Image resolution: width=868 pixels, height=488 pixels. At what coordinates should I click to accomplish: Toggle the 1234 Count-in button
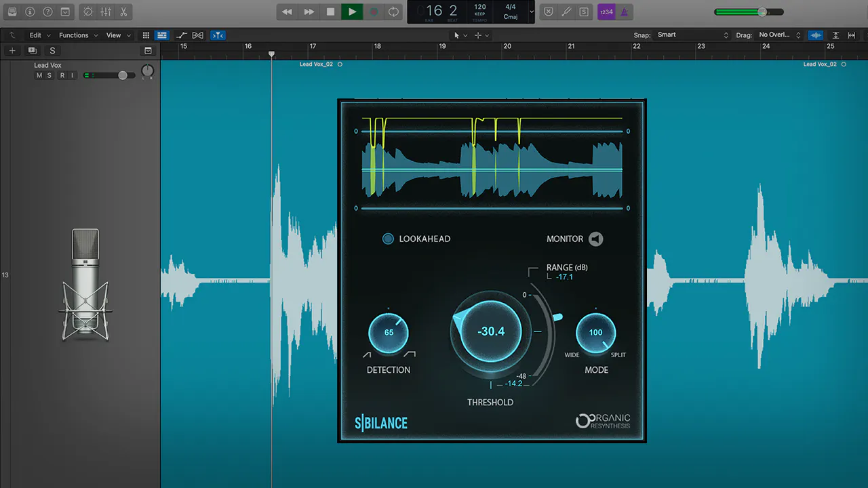coord(606,12)
